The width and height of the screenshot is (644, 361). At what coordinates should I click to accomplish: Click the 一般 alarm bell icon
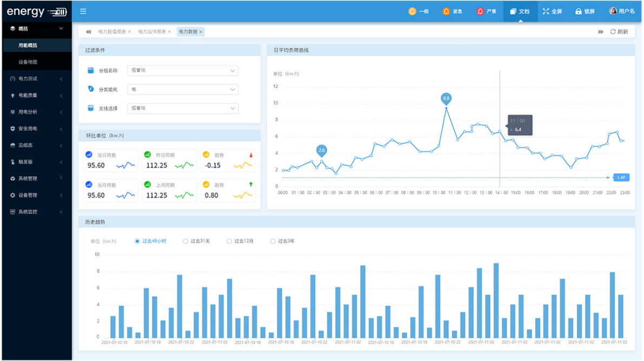413,11
